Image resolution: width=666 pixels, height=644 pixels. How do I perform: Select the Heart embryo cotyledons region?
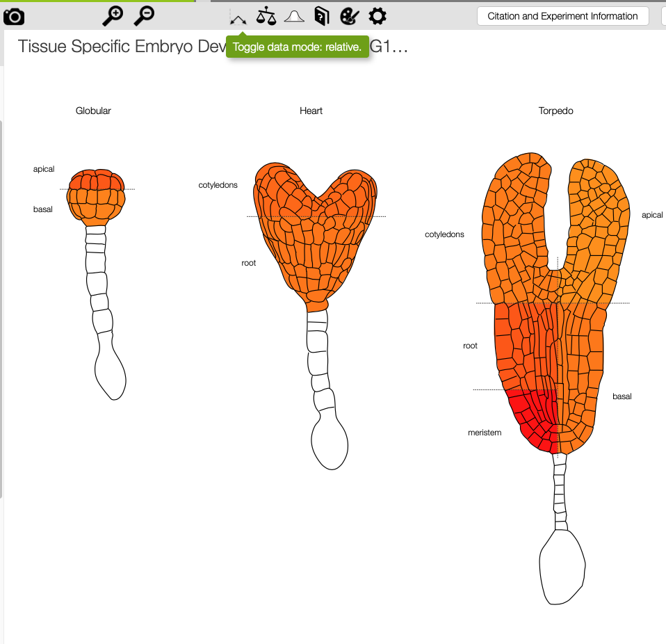click(315, 190)
